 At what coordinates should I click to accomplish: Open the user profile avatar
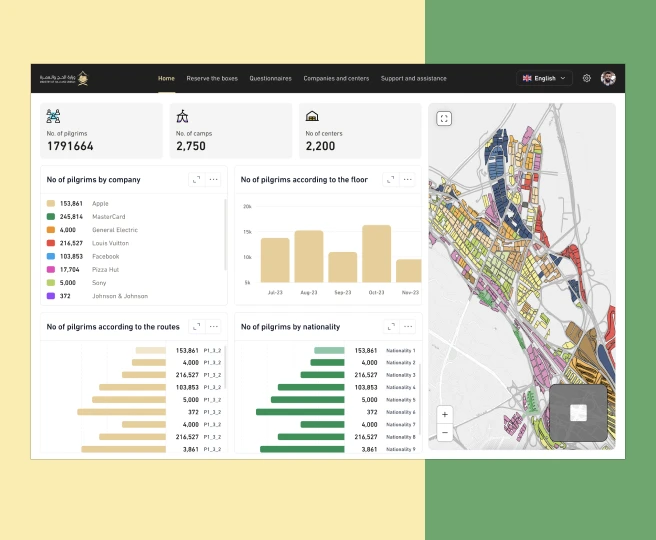tap(608, 78)
